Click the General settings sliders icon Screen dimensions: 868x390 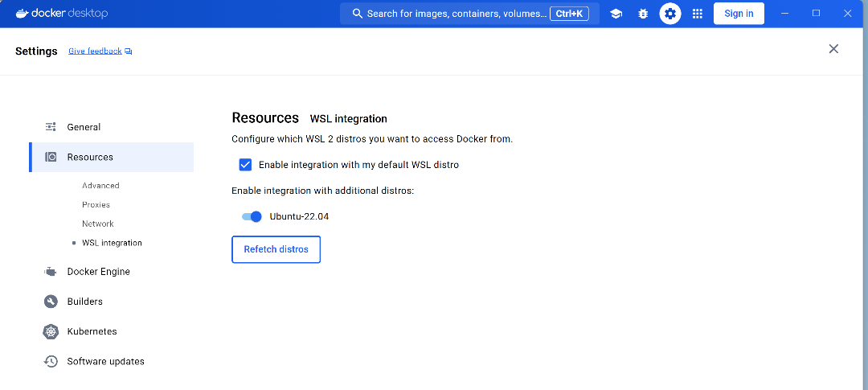point(51,127)
